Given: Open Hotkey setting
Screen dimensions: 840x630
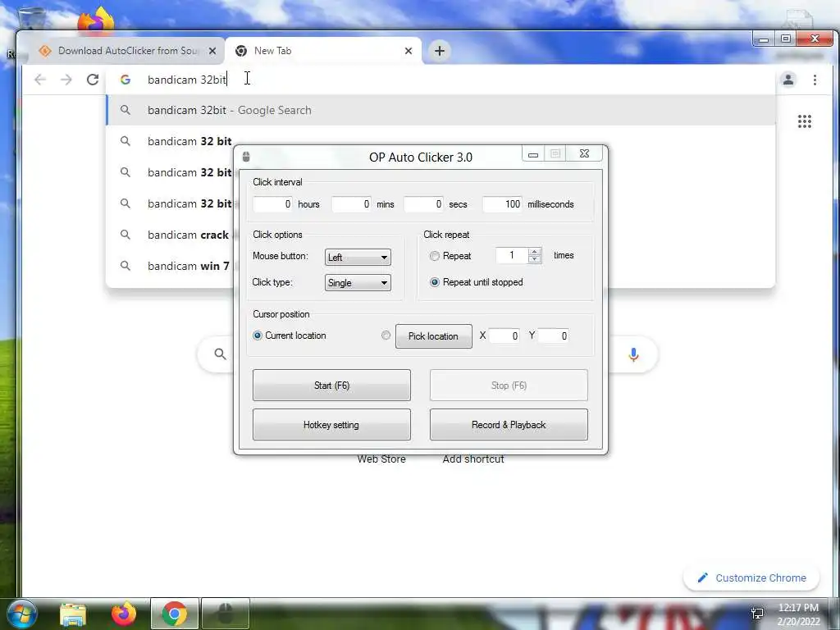Looking at the screenshot, I should [331, 424].
